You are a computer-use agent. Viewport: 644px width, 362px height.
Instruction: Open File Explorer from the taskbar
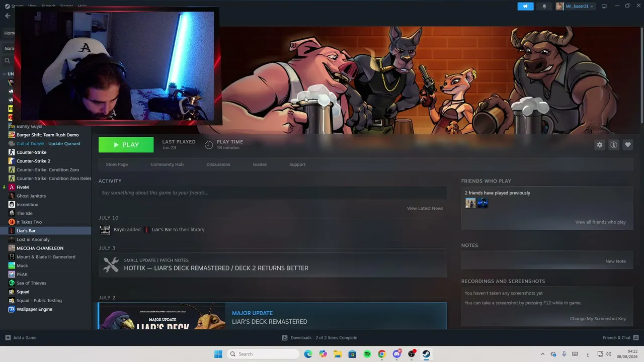click(x=338, y=354)
